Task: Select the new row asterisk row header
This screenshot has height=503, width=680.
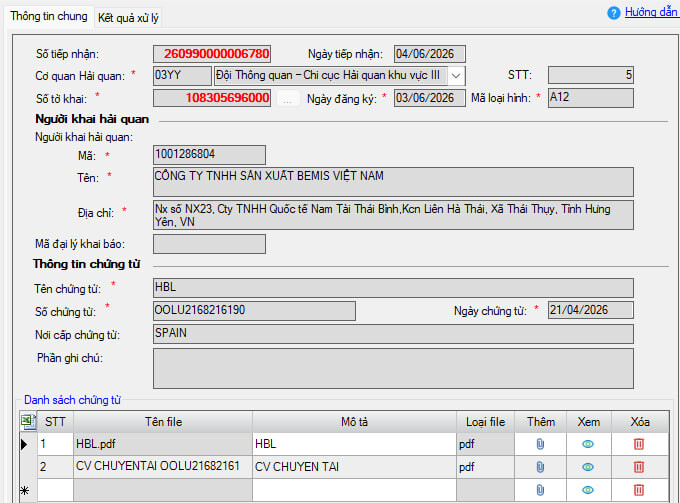Action: (29, 490)
